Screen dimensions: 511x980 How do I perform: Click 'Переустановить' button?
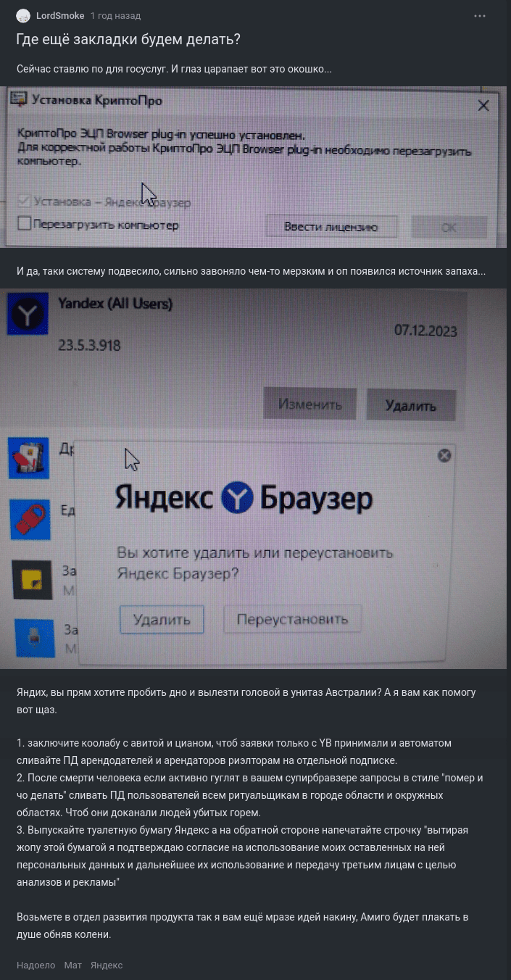coord(292,619)
